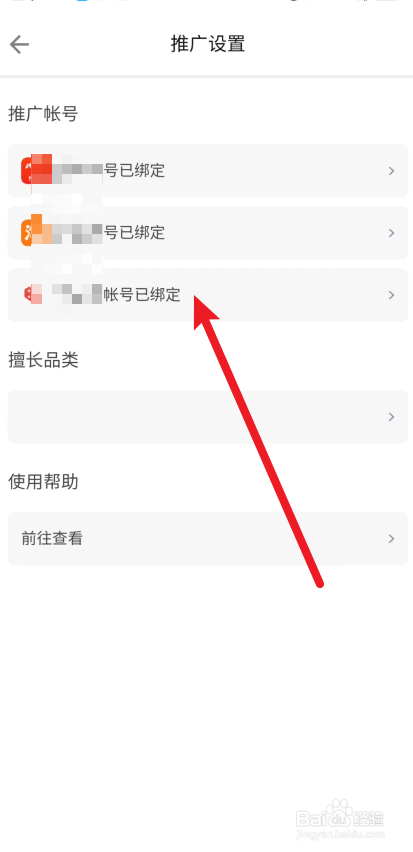Tap the 推广帐号 section heading

click(x=43, y=114)
